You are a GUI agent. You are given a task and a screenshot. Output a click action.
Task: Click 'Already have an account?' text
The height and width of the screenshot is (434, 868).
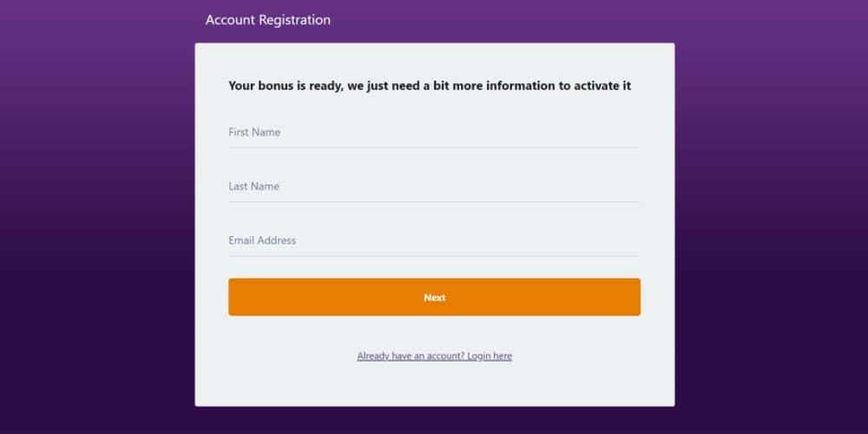(411, 356)
